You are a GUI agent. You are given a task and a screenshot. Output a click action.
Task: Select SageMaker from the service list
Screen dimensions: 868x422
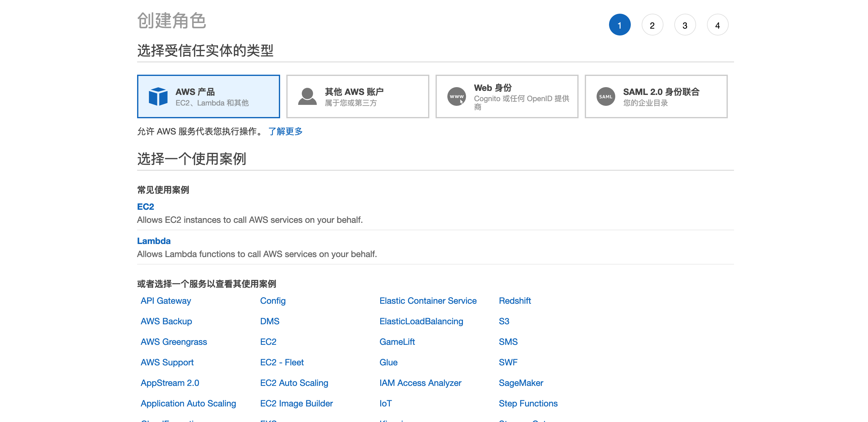pyautogui.click(x=521, y=383)
